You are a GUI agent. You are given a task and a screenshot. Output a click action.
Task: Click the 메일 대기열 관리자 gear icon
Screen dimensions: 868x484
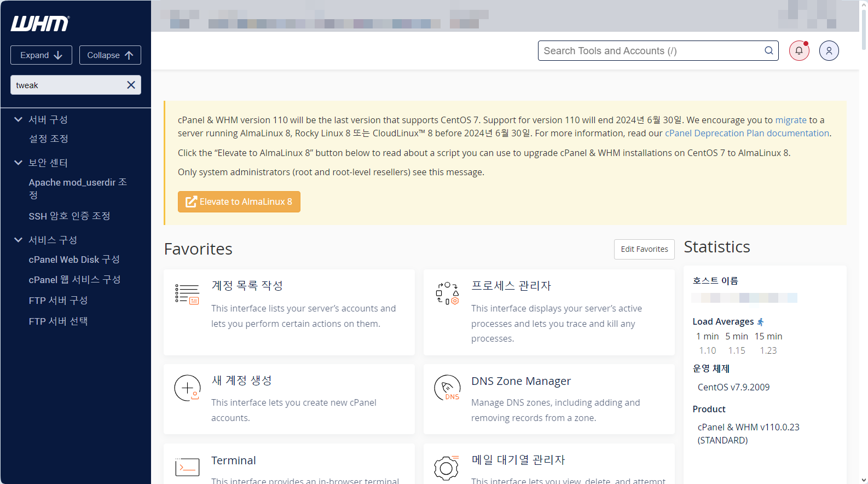(x=447, y=468)
